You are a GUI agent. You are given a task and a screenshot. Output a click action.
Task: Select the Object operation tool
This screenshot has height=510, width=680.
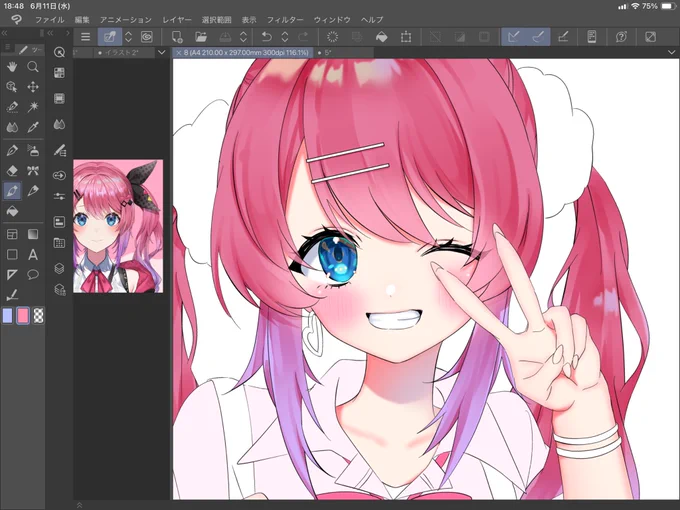(12, 87)
